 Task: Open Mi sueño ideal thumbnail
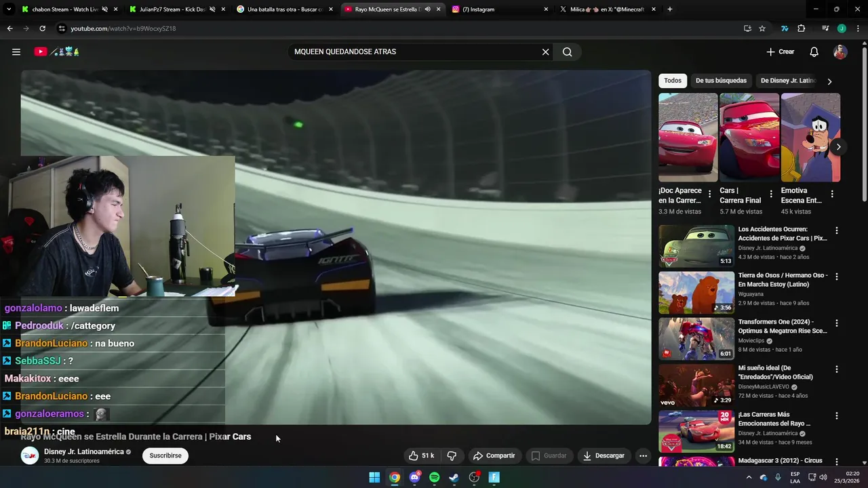coord(696,385)
